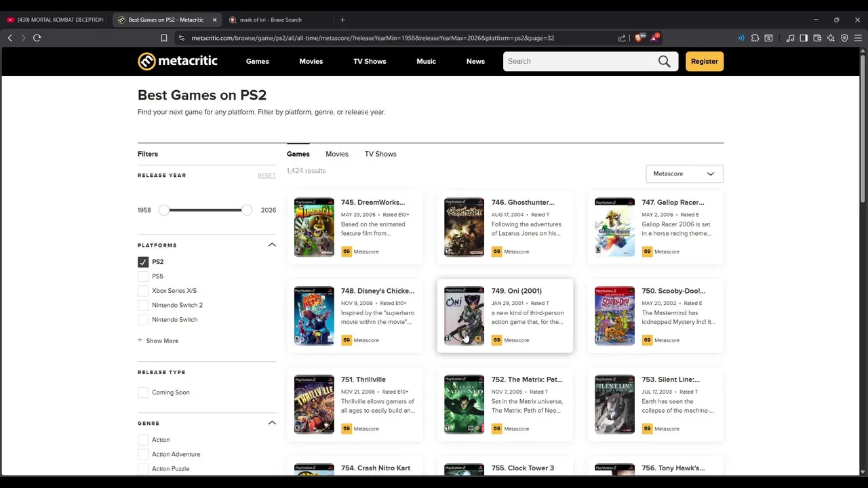Open the extensions puzzle icon

[x=755, y=38]
